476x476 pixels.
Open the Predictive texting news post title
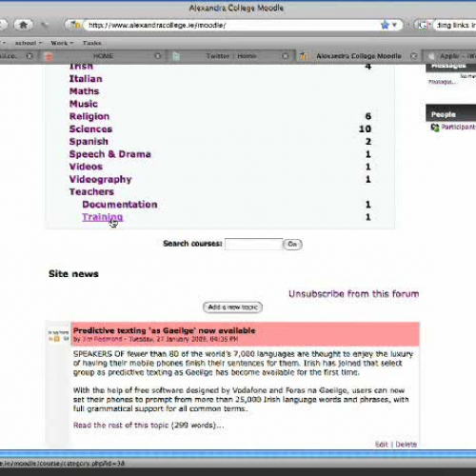(x=164, y=330)
